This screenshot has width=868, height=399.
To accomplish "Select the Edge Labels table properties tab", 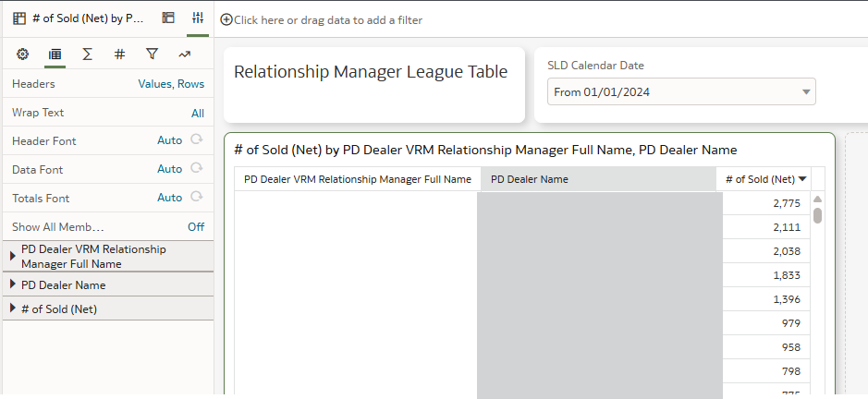I will click(55, 54).
